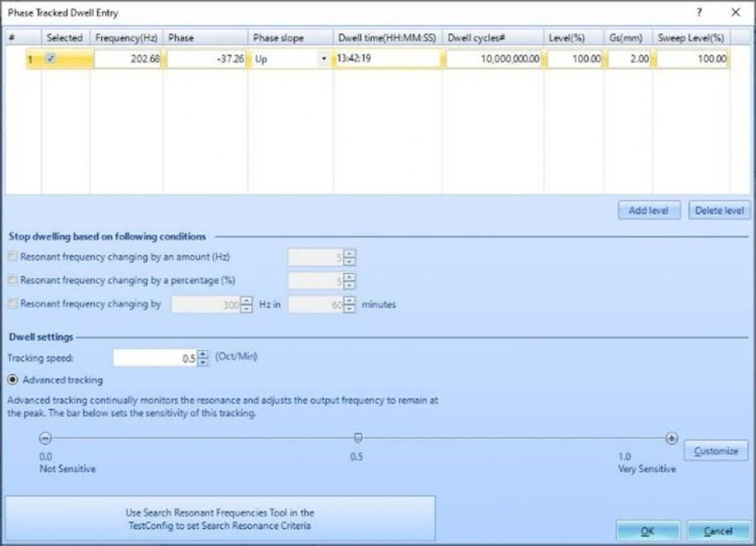Enable stop on resonant frequency amount (Hz)
Viewport: 756px width, 546px height.
[13, 257]
